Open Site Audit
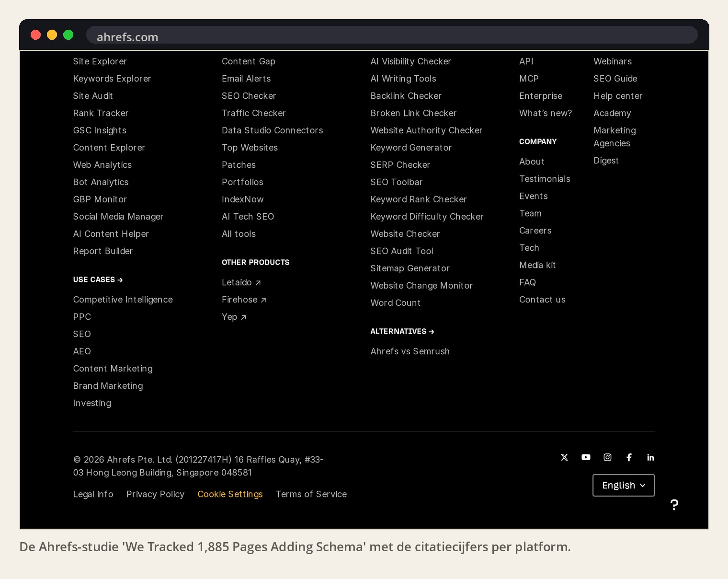The image size is (728, 579). click(93, 96)
